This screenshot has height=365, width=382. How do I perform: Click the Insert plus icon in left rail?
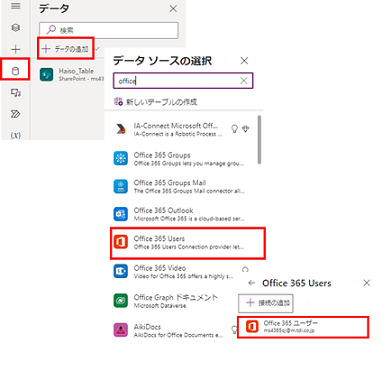16,49
